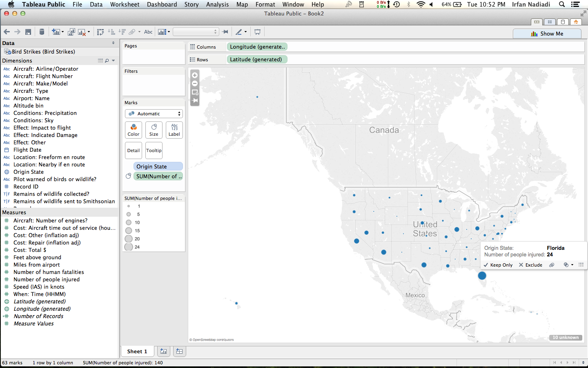The width and height of the screenshot is (588, 368).
Task: Click the Fix axes pin icon
Action: pyautogui.click(x=225, y=32)
